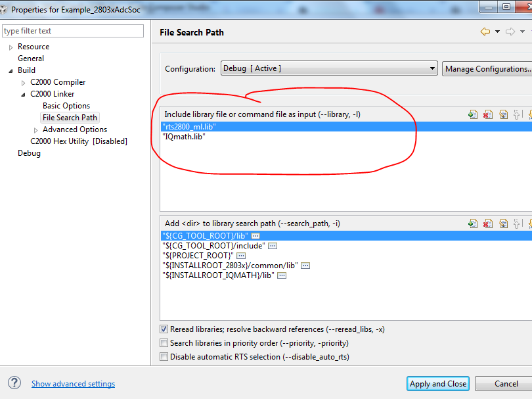Viewport: 532px width, 399px height.
Task: Move search path entry up icon
Action: [516, 223]
